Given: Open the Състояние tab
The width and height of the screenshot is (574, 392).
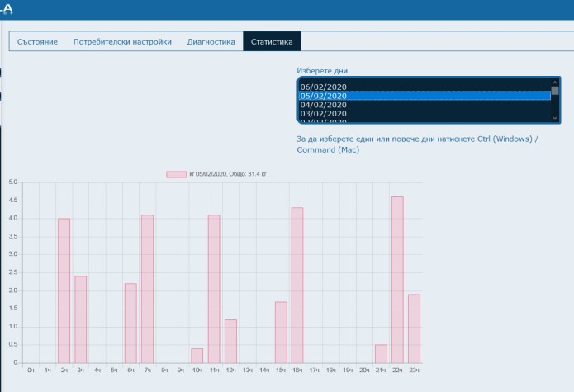Looking at the screenshot, I should (x=37, y=41).
